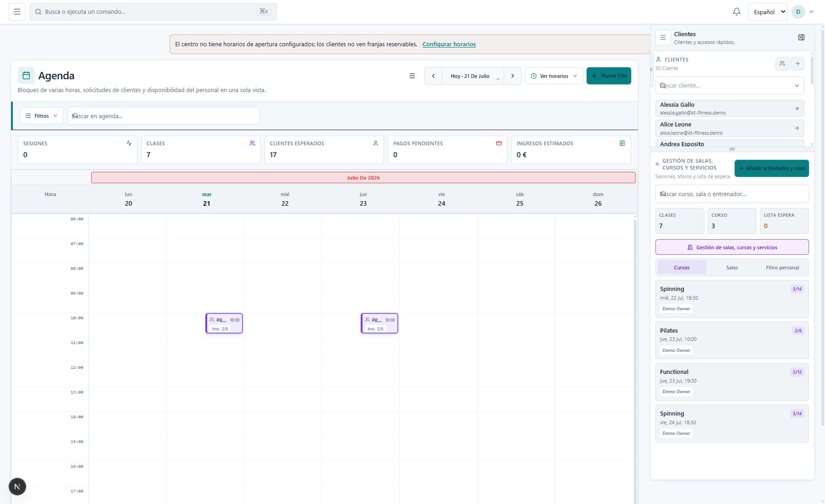825x504 pixels.
Task: Open the Alessia Gallo client arrow
Action: 797,109
